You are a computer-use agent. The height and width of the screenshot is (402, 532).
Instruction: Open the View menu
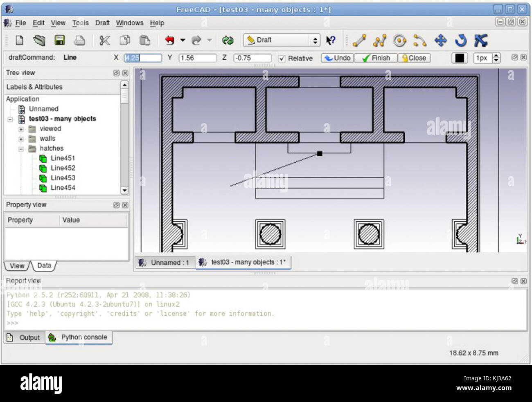click(58, 23)
